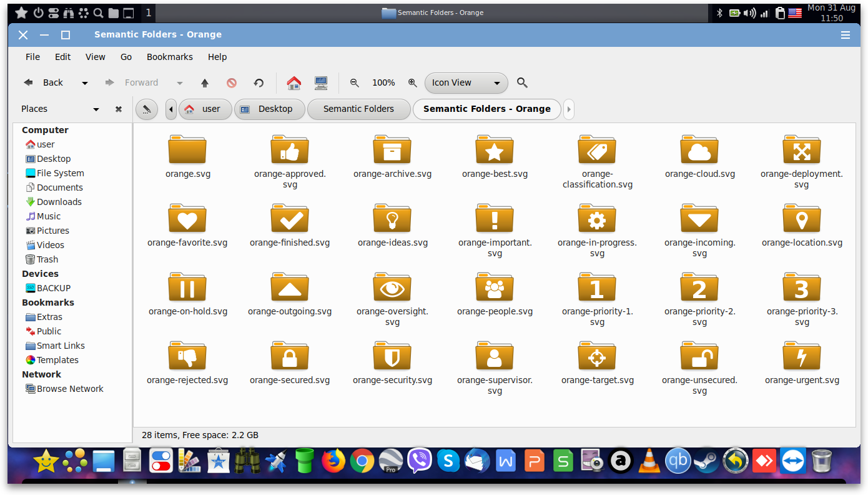Open the Bookmarks menu

(170, 57)
